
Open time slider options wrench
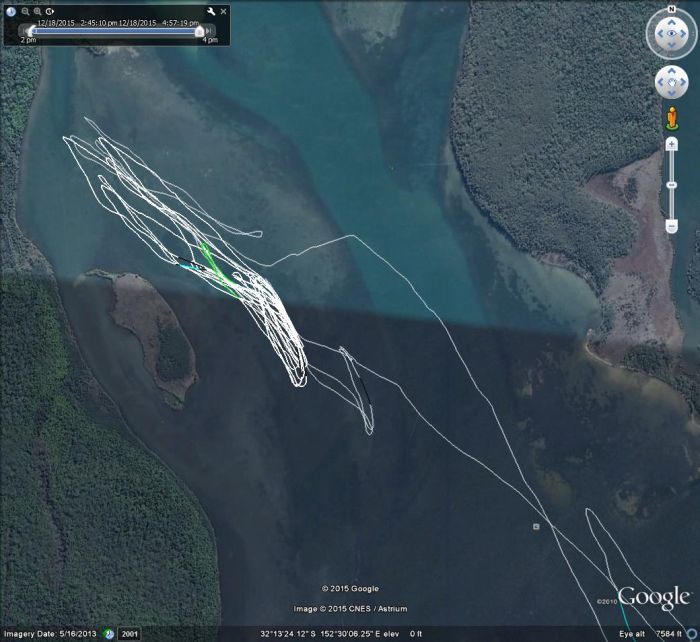(x=211, y=11)
